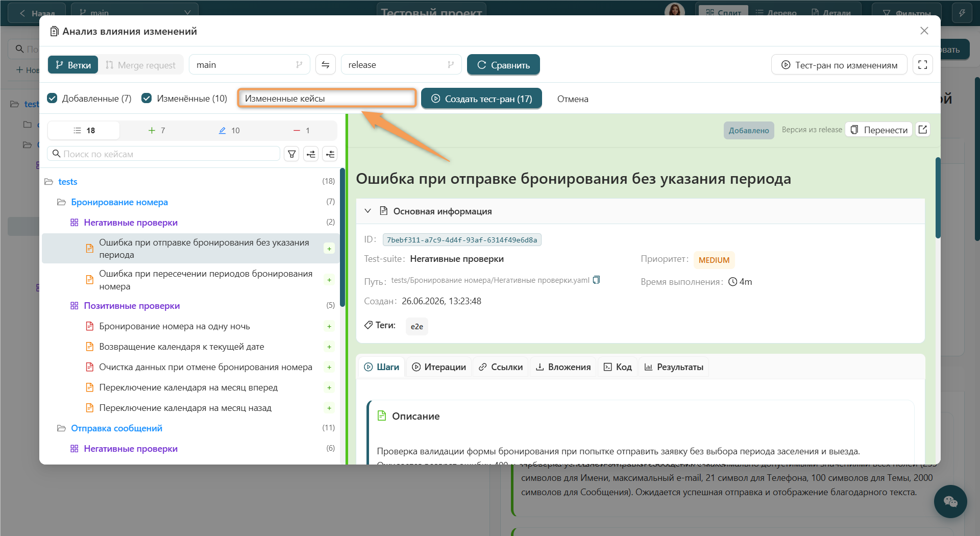Click the expand-all tree icon
The image size is (980, 536).
tap(311, 154)
